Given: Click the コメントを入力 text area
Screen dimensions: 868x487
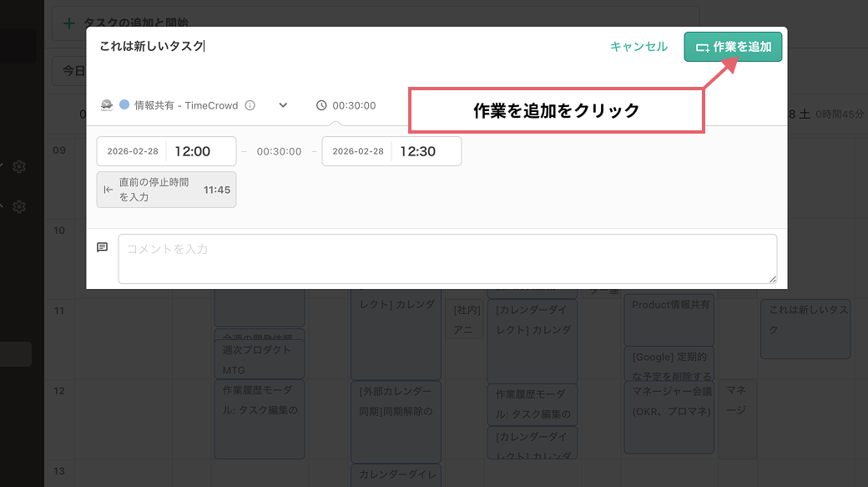Looking at the screenshot, I should coord(447,259).
